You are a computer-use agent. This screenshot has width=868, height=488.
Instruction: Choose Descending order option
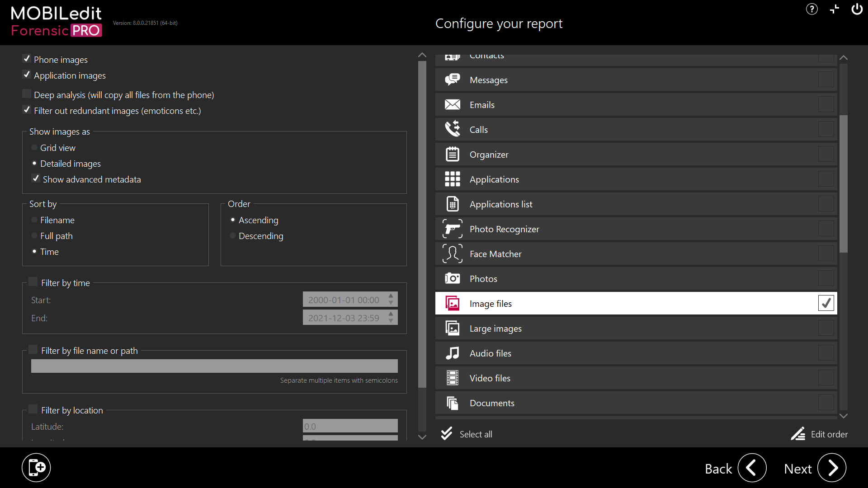(233, 236)
